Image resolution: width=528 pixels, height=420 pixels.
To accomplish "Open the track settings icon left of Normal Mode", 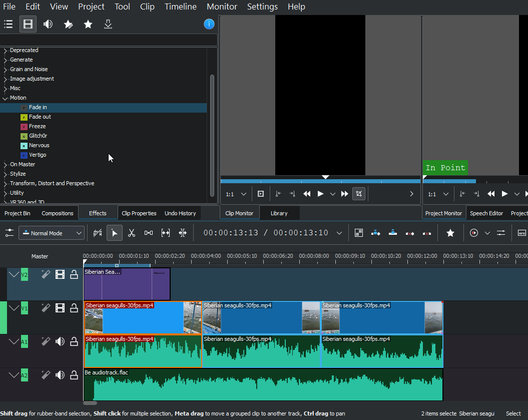I will 10,233.
